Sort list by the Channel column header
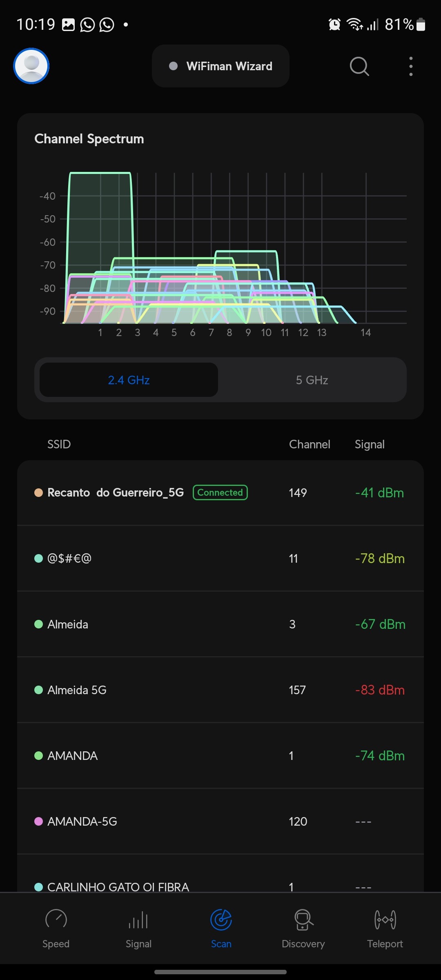 click(x=310, y=444)
